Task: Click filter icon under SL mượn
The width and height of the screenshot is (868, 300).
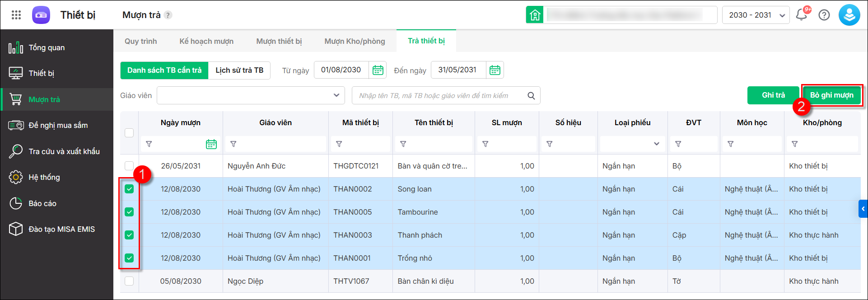Action: 485,144
